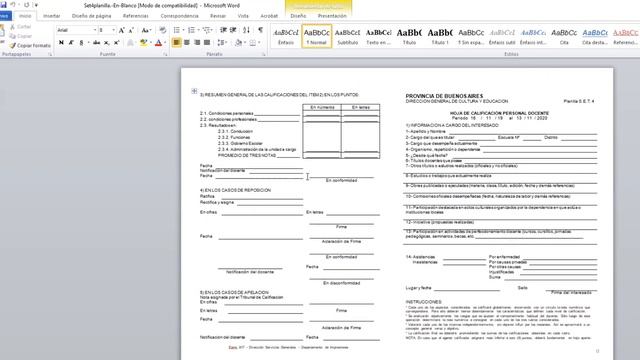Viewport: 640px width, 360px height.
Task: Expand font color dropdown arrow
Action: pos(165,42)
